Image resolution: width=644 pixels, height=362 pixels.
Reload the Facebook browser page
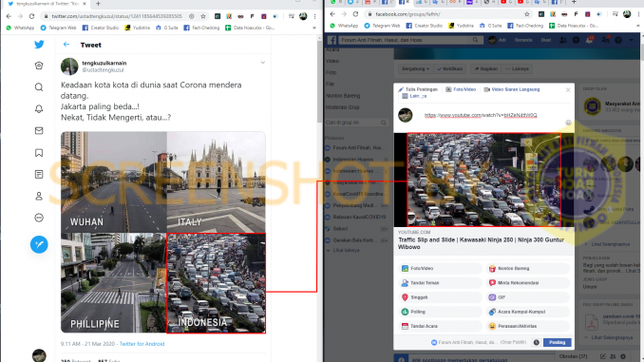[x=355, y=14]
